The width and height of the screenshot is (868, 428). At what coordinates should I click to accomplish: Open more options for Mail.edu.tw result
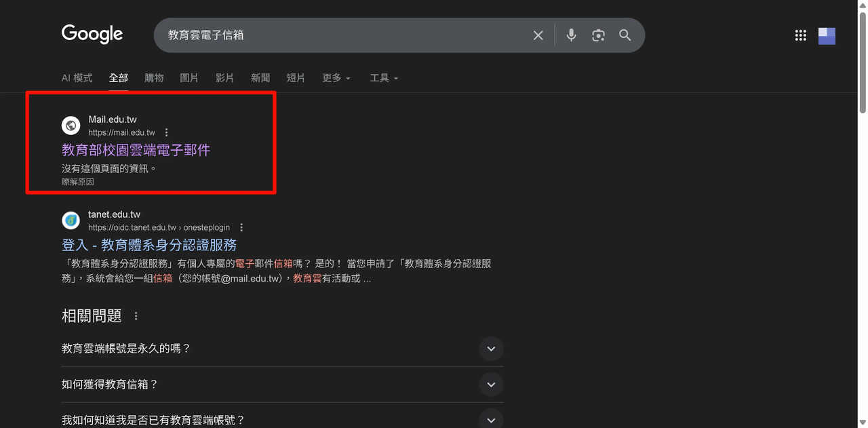[x=166, y=133]
